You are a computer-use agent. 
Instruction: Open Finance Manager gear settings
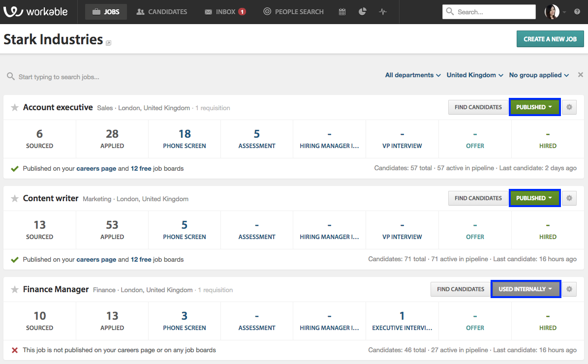(x=569, y=289)
